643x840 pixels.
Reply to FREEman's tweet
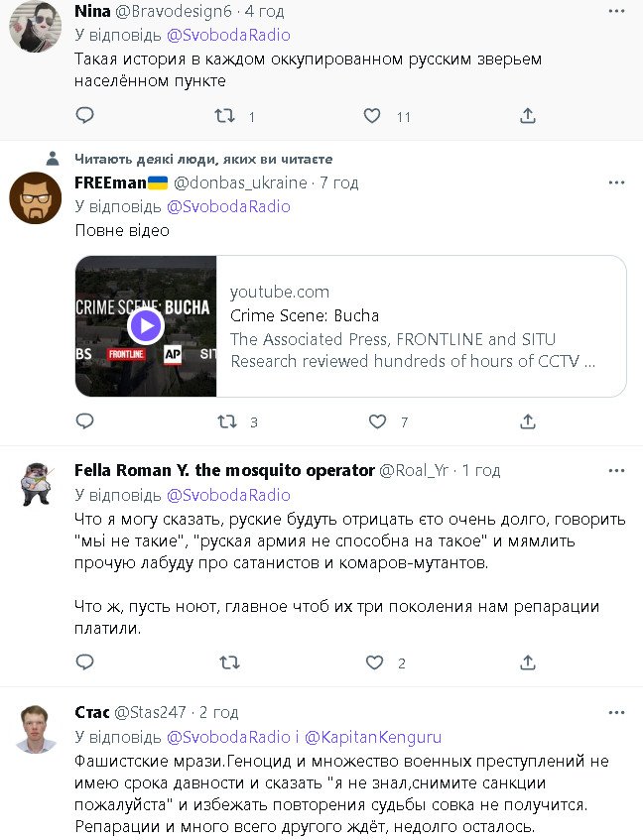[85, 421]
